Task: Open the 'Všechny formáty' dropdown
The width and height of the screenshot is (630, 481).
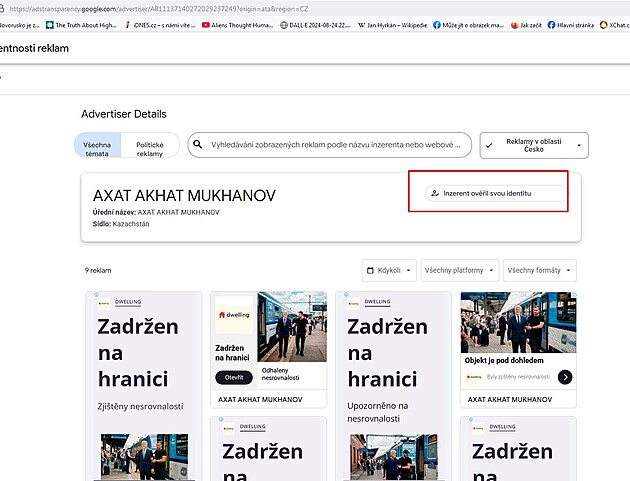Action: coord(540,270)
